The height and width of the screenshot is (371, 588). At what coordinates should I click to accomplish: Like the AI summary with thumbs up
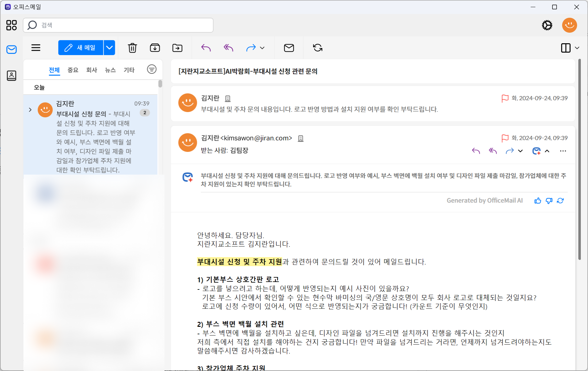[x=538, y=201]
